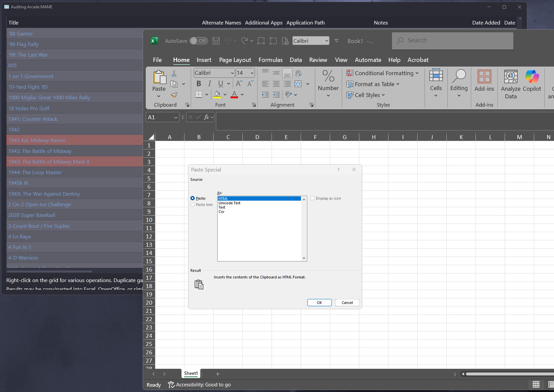This screenshot has height=392, width=554.
Task: Click Decrease Indent icon
Action: (265, 95)
